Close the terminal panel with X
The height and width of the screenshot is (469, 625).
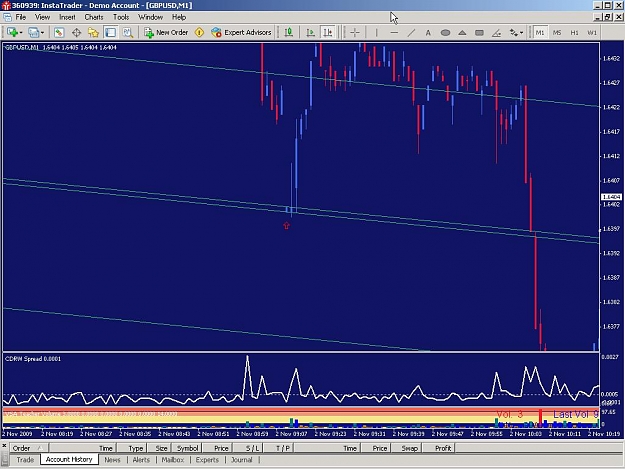[x=4, y=445]
